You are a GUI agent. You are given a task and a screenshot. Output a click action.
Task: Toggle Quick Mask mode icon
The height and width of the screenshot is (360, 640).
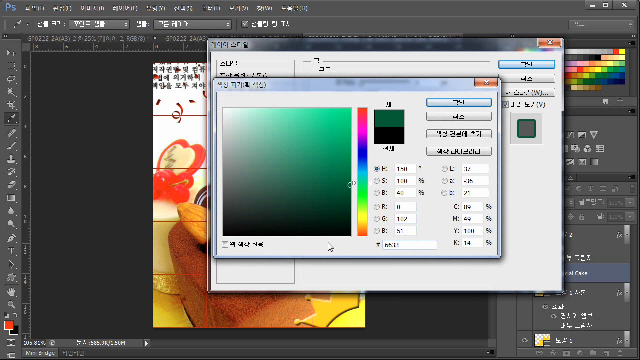click(x=11, y=342)
